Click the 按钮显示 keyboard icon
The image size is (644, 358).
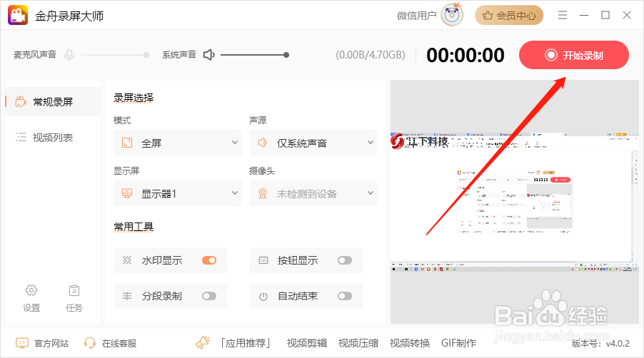[263, 260]
